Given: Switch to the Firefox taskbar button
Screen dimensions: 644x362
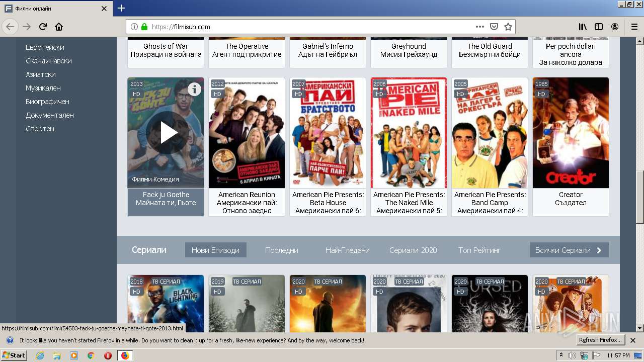Looking at the screenshot, I should [125, 355].
